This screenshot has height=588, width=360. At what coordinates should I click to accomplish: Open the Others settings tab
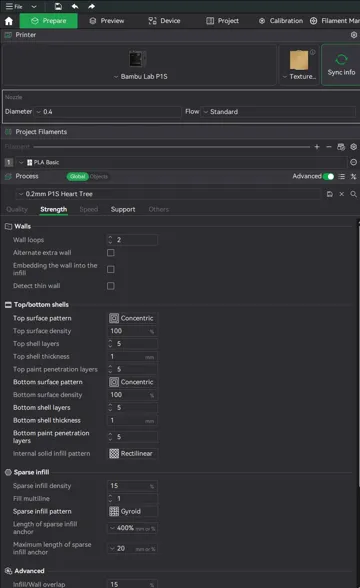[159, 209]
